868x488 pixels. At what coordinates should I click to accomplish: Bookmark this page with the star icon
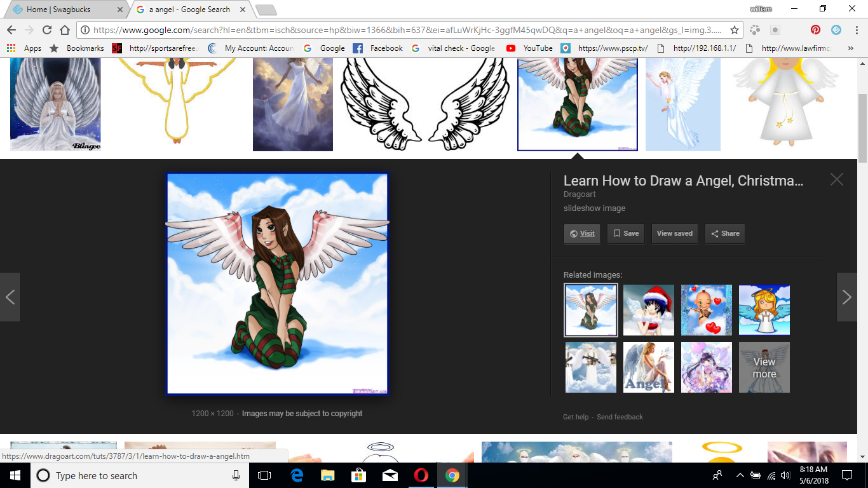(x=735, y=30)
